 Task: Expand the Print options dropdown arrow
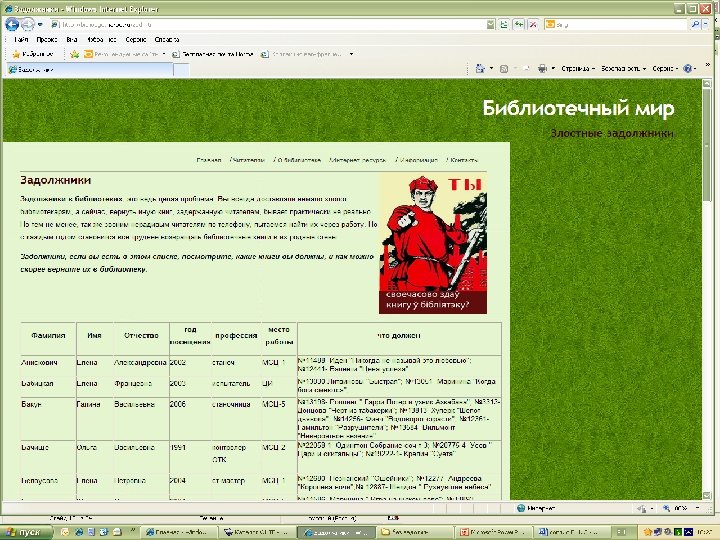click(x=553, y=68)
